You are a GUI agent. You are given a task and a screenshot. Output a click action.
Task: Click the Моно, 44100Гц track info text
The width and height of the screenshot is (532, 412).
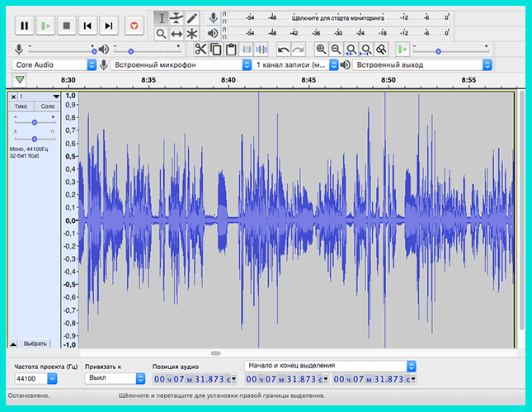tap(29, 149)
